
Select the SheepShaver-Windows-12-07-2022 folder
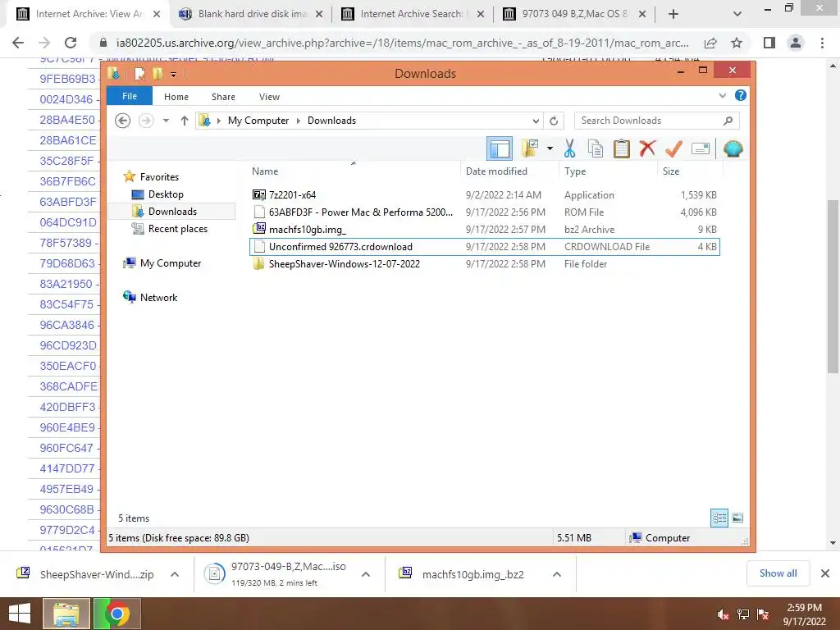tap(484, 263)
